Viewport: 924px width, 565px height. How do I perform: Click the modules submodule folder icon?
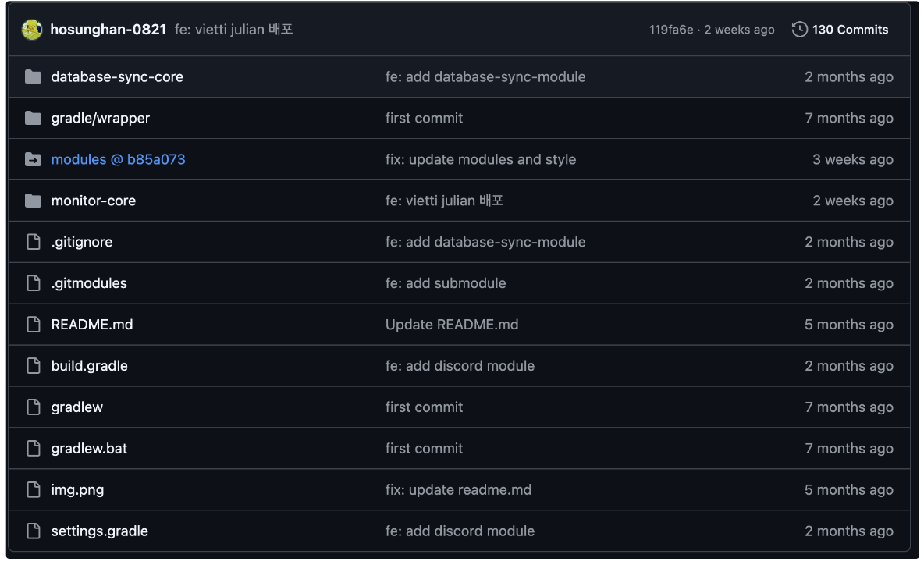click(x=33, y=159)
